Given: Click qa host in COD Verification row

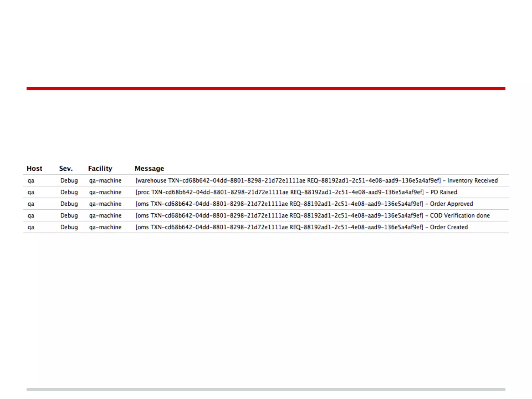Looking at the screenshot, I should (31, 216).
